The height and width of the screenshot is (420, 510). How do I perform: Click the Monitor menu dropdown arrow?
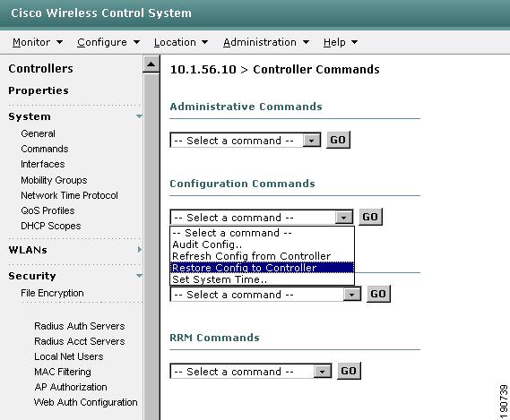[59, 42]
